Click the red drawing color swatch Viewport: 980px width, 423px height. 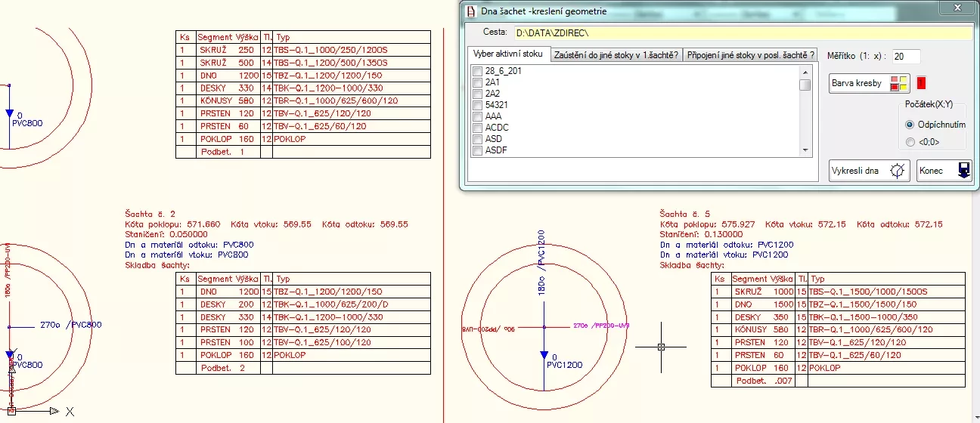(922, 83)
